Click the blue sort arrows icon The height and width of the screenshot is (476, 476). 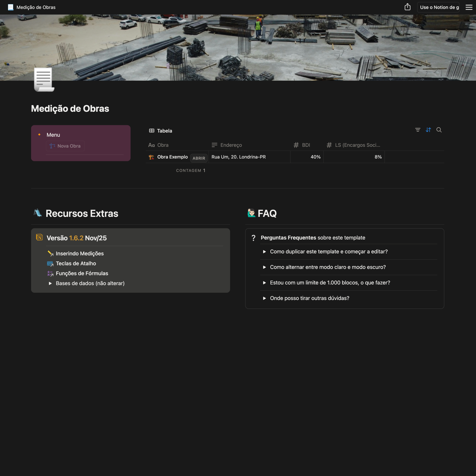pos(428,130)
